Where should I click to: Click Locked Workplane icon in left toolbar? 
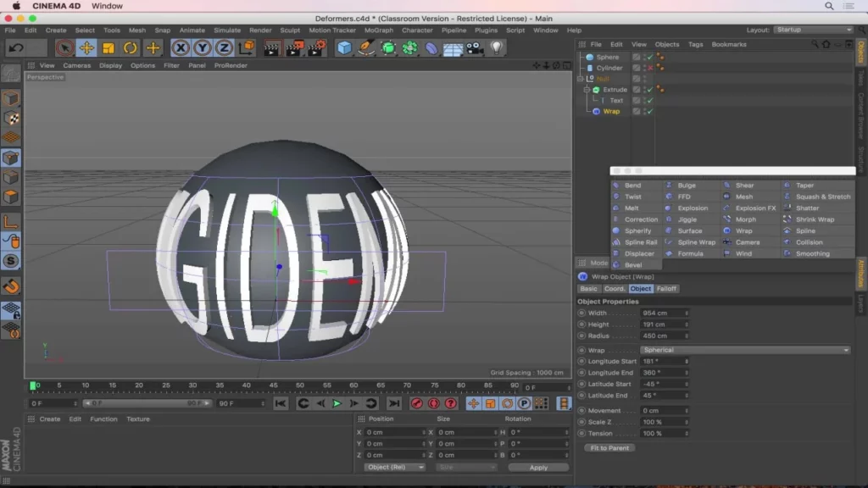click(11, 311)
